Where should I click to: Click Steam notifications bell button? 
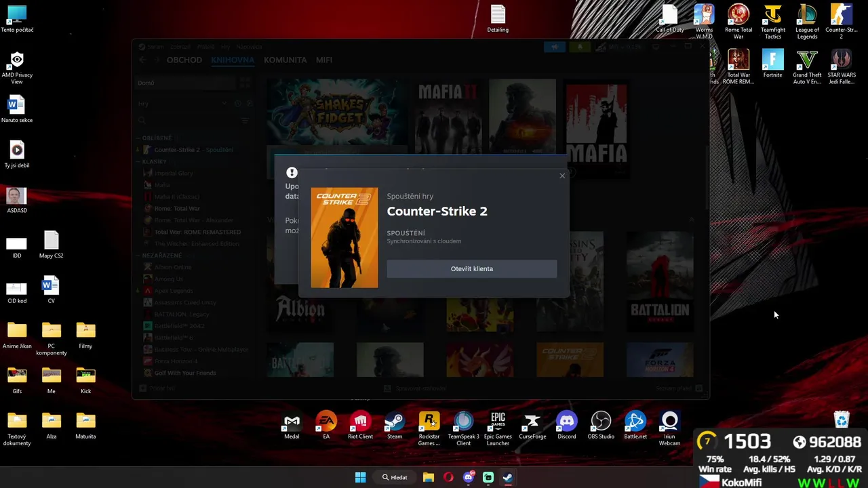tap(580, 47)
